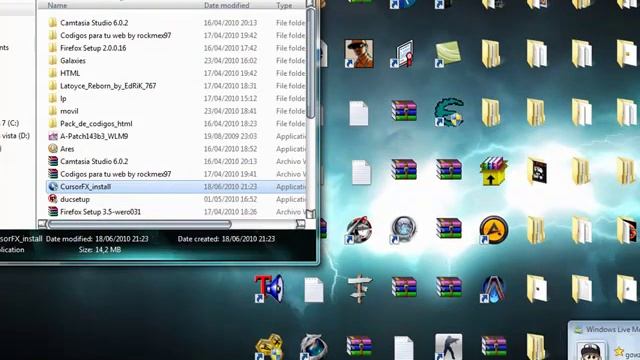Launch the round silver globe desktop shortcut
The image size is (640, 360).
403,230
